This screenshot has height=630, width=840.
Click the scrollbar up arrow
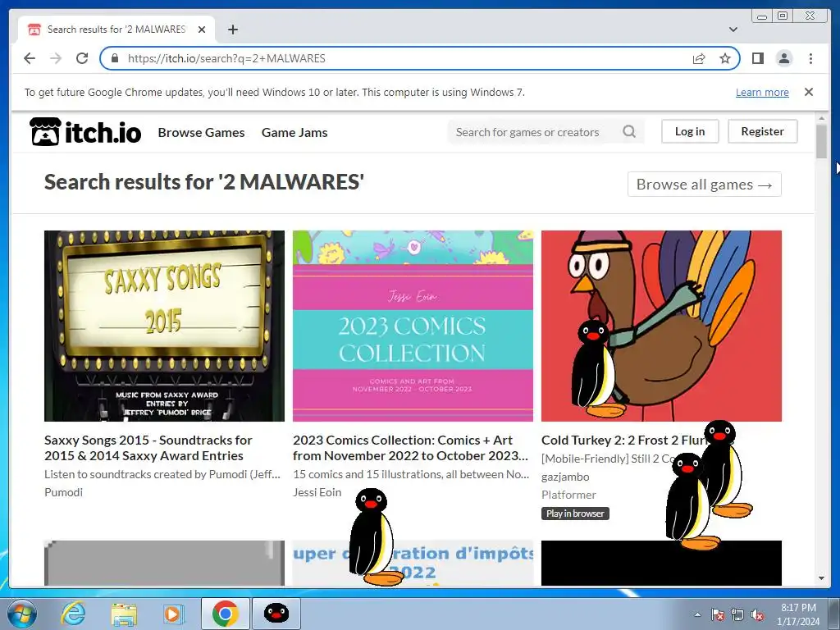tap(821, 118)
